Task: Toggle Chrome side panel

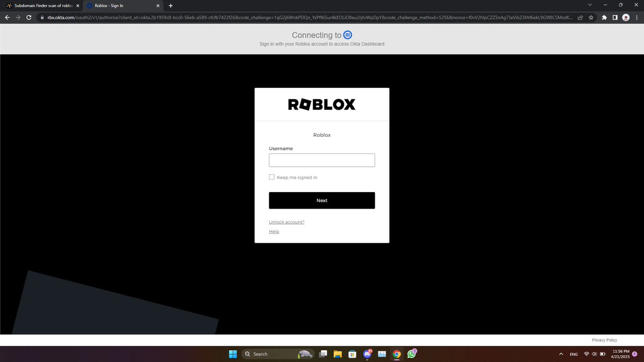Action: [x=615, y=17]
